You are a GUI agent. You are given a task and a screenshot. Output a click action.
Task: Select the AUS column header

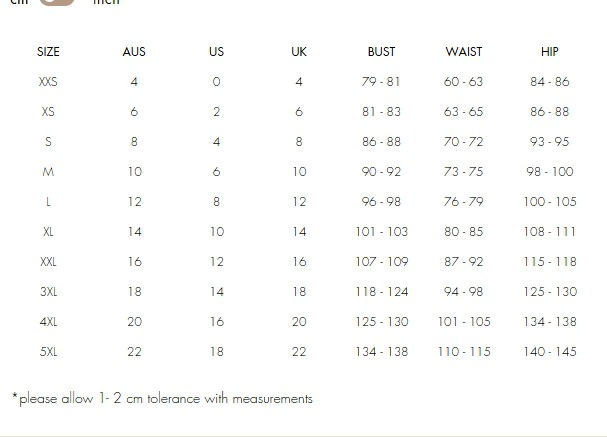pyautogui.click(x=134, y=51)
